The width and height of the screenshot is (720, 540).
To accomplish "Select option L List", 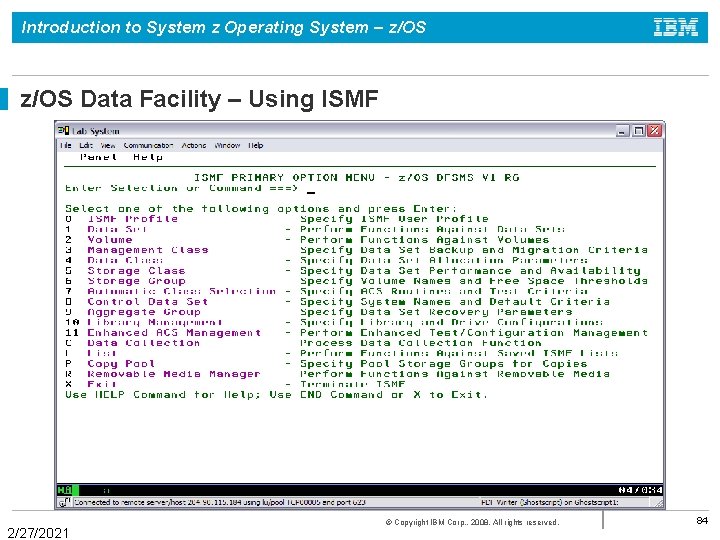I will (91, 354).
